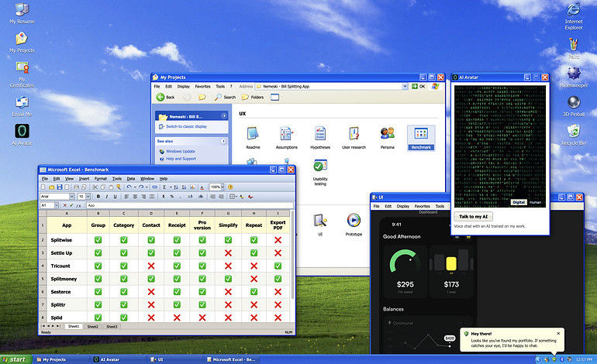Open the 3D Pinball desktop icon

coord(574,106)
